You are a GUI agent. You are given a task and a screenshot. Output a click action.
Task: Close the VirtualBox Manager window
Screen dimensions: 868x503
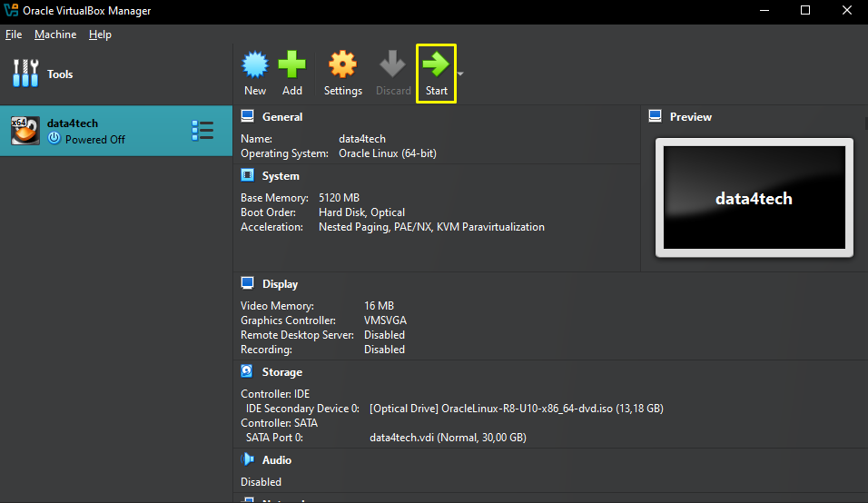point(847,11)
